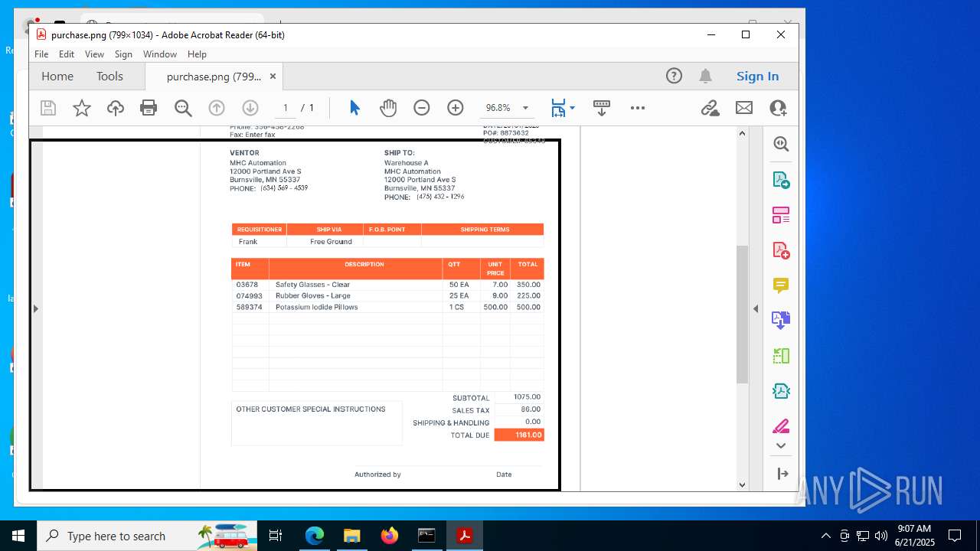980x551 pixels.
Task: Open the Window menu
Action: [160, 54]
